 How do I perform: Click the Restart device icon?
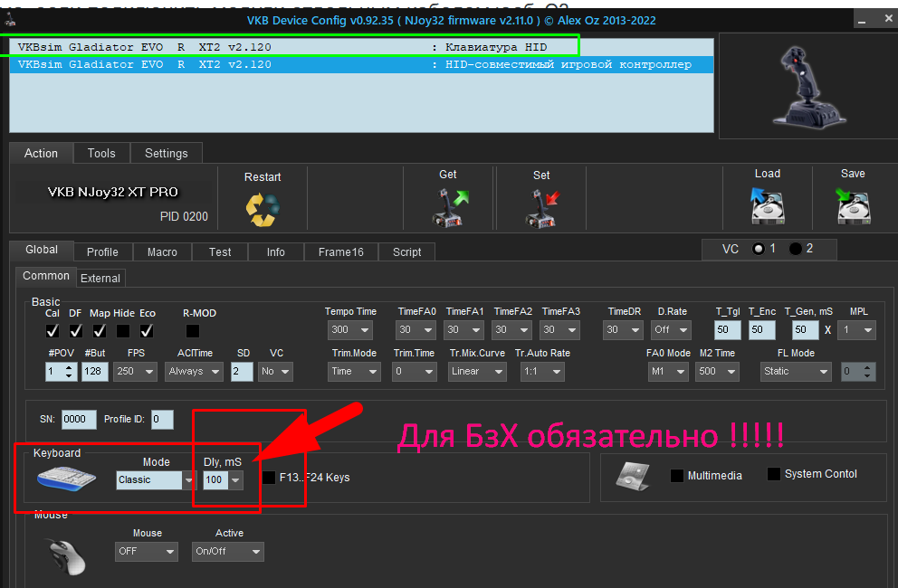click(263, 210)
